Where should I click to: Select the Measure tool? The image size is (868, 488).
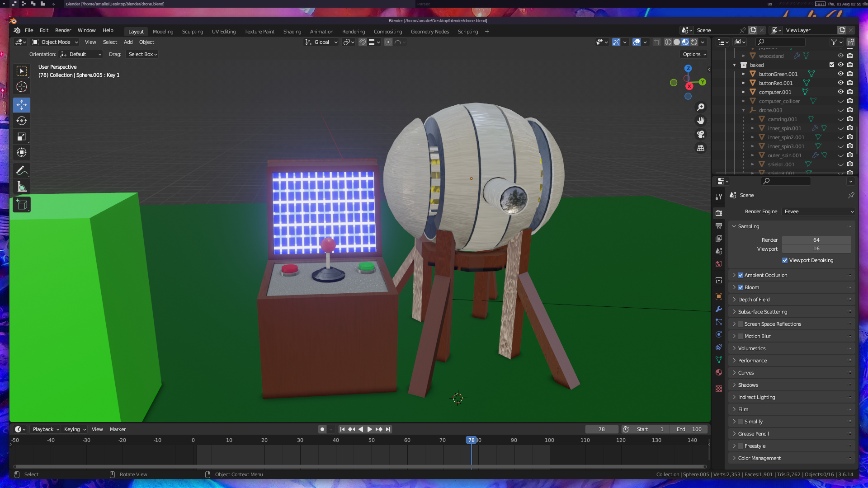[21, 187]
